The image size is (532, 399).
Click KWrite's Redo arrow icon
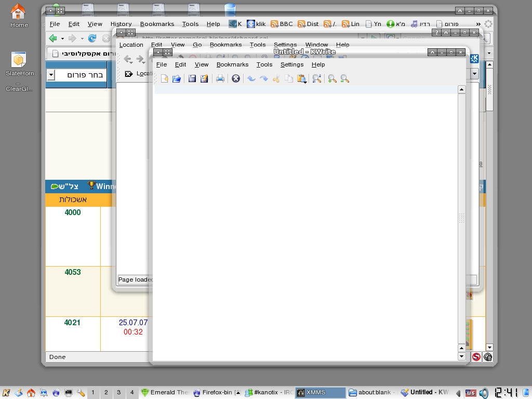click(x=263, y=79)
